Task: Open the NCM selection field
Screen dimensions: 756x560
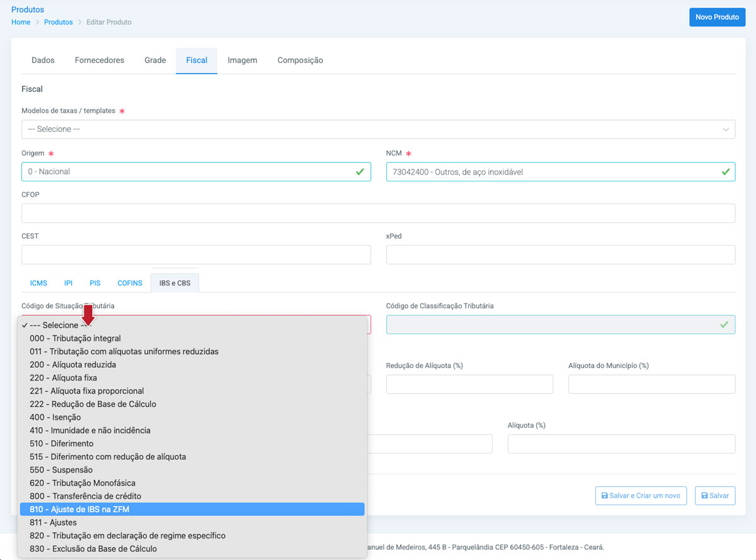Action: pyautogui.click(x=560, y=172)
